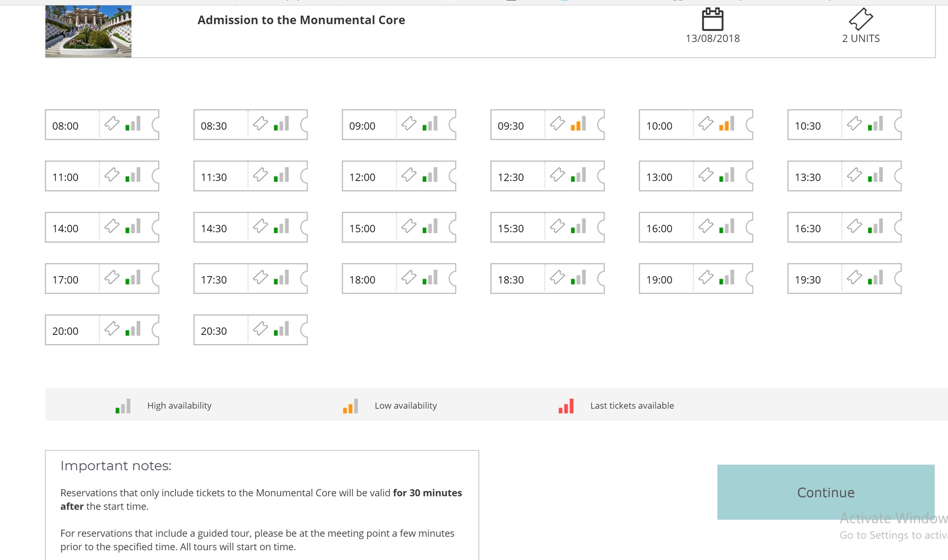Click the availability bars in the 18:00 slot

[x=430, y=278]
